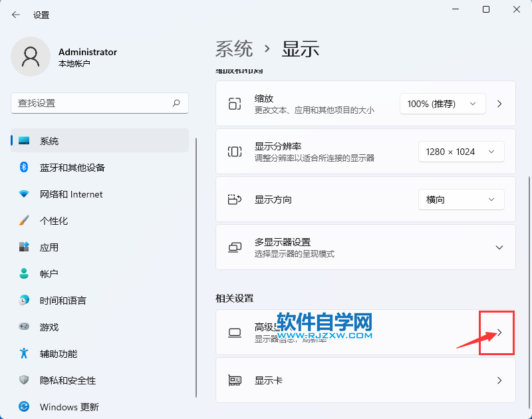The width and height of the screenshot is (532, 419).
Task: Open Accessibility (辅助功能) settings
Action: (x=58, y=354)
